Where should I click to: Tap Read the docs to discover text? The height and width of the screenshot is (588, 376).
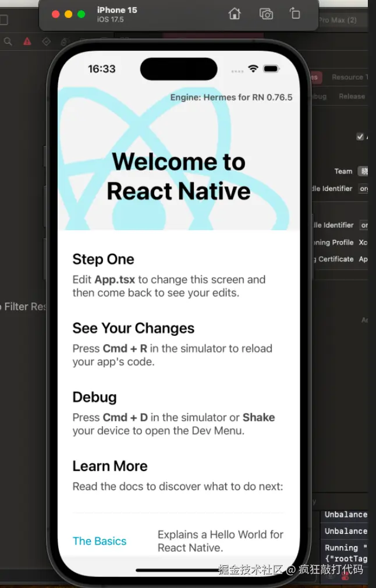(178, 486)
